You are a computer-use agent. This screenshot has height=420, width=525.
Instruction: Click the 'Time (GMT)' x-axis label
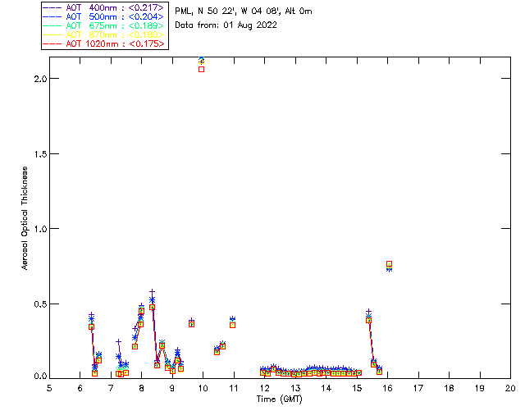(280, 398)
